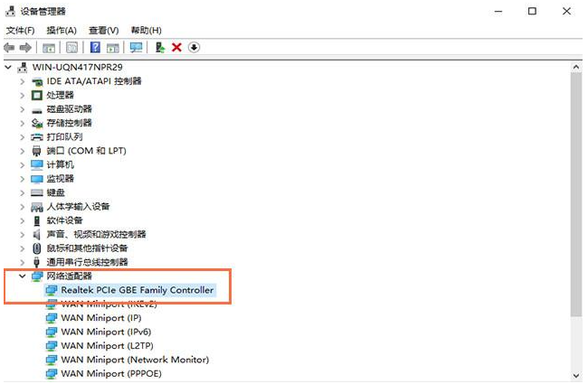The height and width of the screenshot is (384, 588).
Task: Select WAN Miniport (Network Monitor) adapter
Action: [x=135, y=360]
